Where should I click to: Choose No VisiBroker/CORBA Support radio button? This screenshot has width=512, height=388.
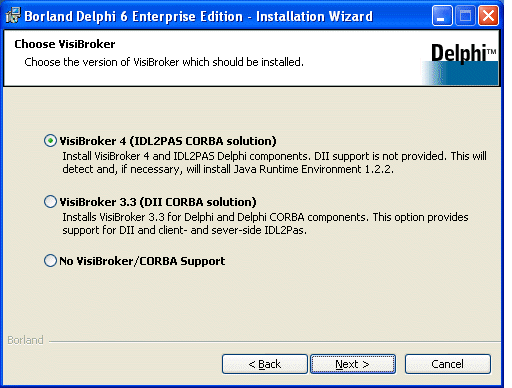pyautogui.click(x=50, y=261)
